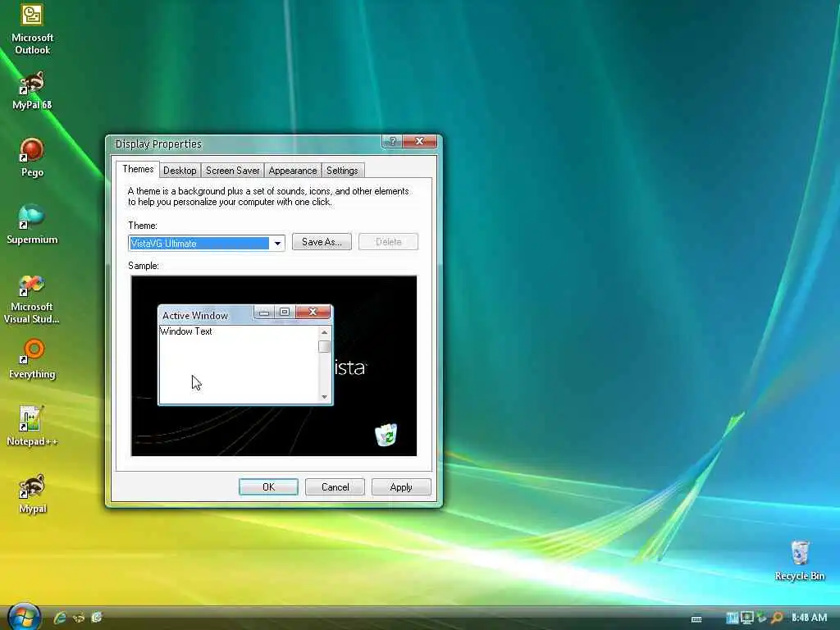Select the Recycle Bin desktop icon
This screenshot has height=630, width=840.
pos(799,560)
